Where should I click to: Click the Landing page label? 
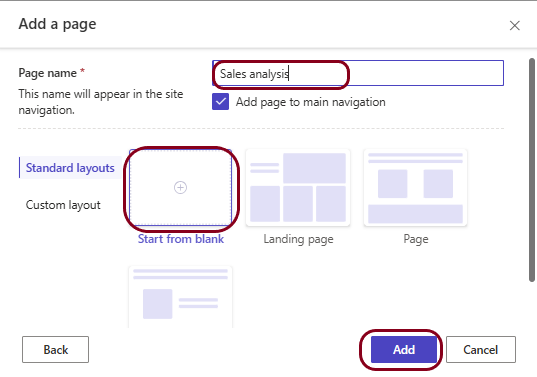298,239
